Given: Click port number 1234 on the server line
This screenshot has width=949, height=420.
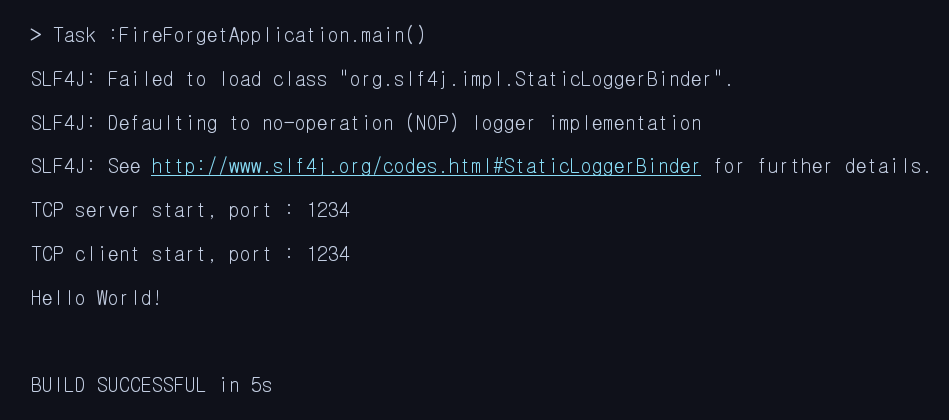Looking at the screenshot, I should tap(329, 211).
